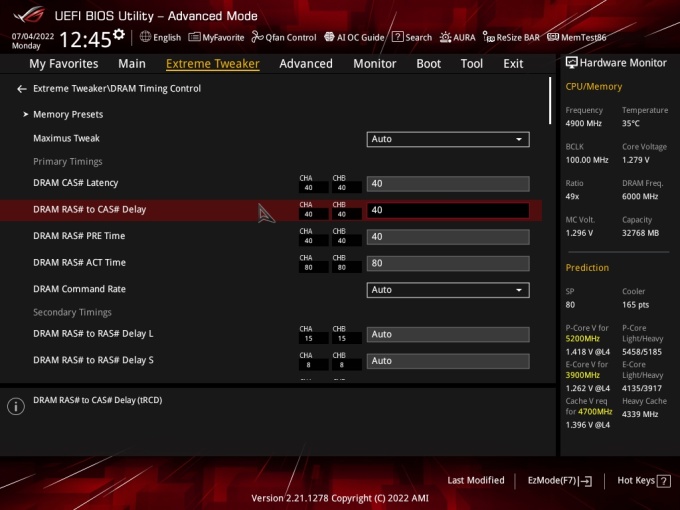Image resolution: width=680 pixels, height=510 pixels.
Task: Expand Memory Presets submenu
Action: click(68, 114)
